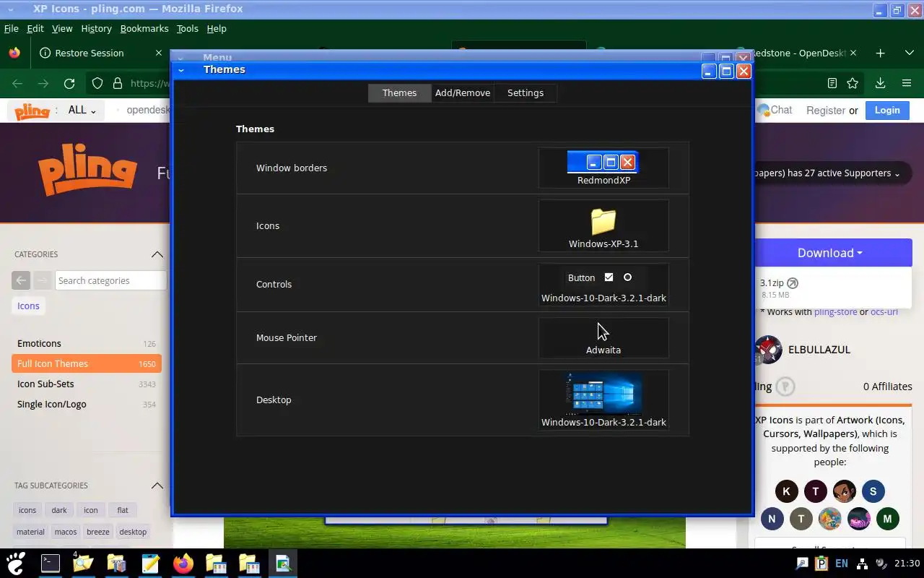Viewport: 924px width, 578px height.
Task: Change Mouse Pointer Adwaita theme
Action: tap(603, 337)
